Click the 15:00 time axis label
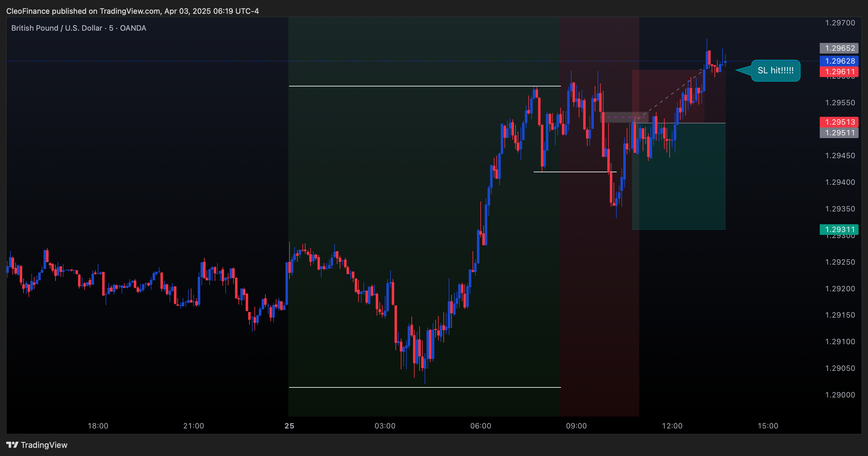Screen dimensions: 868x456 (x=768, y=426)
